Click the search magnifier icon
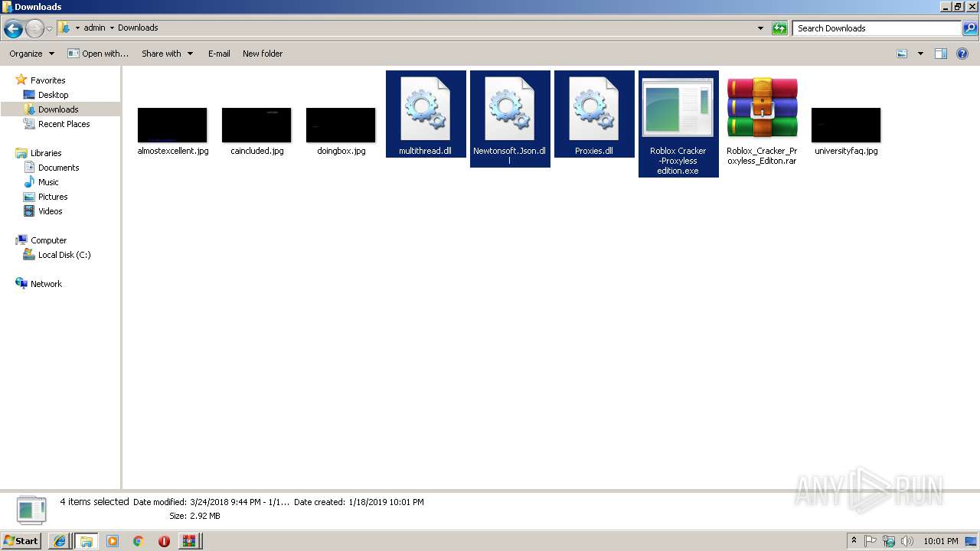This screenshot has height=551, width=980. (x=970, y=28)
